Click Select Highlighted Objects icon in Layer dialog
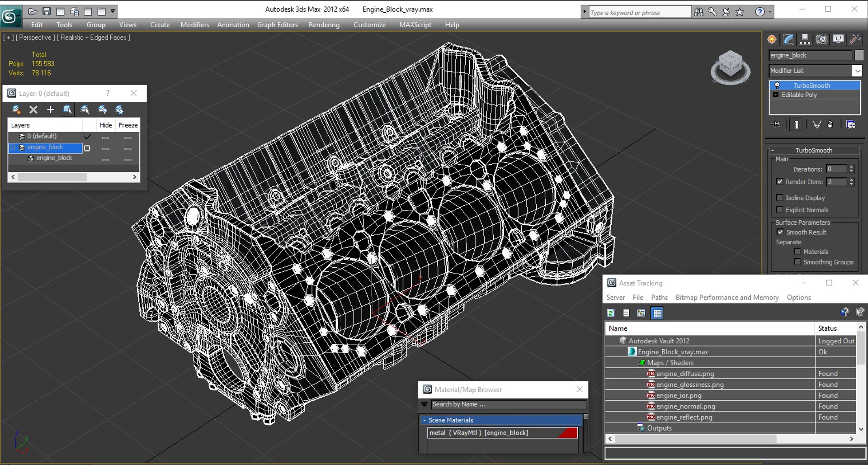 pos(68,109)
